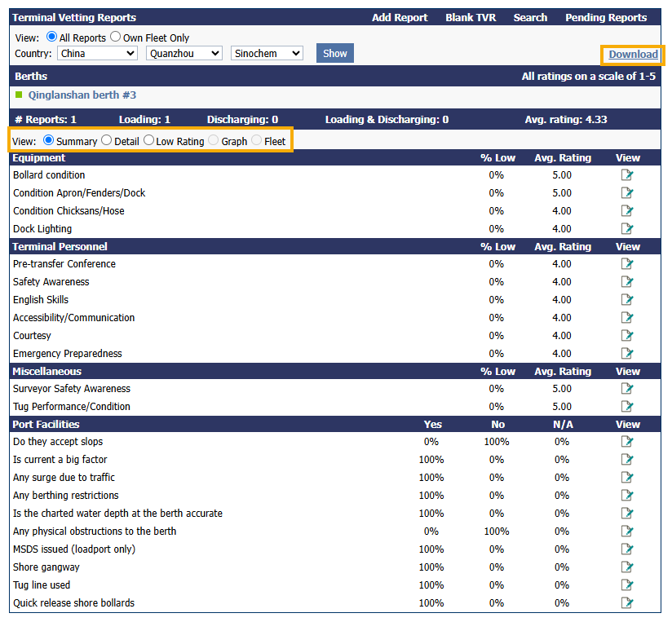Open view icon for Safety Awareness
Screen dimensions: 672x622
(x=627, y=282)
